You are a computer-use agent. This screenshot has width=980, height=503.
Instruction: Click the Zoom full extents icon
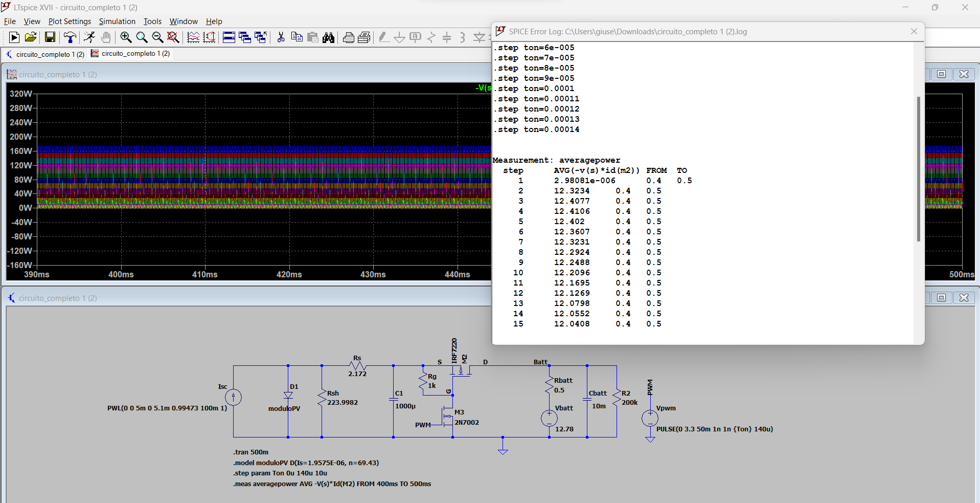click(x=173, y=37)
